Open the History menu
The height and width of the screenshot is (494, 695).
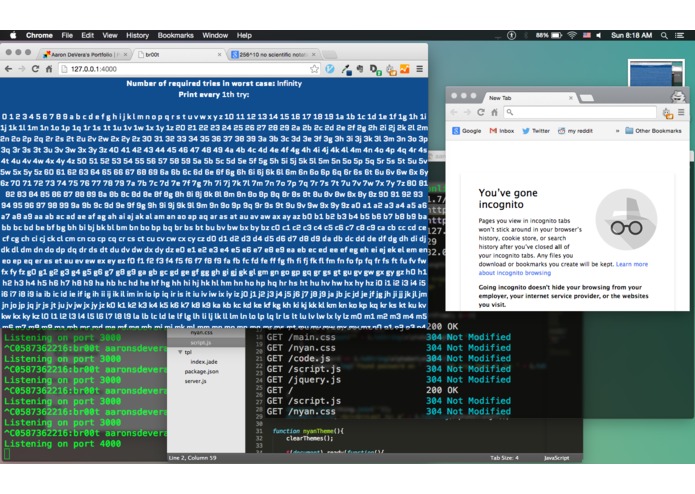tap(137, 35)
